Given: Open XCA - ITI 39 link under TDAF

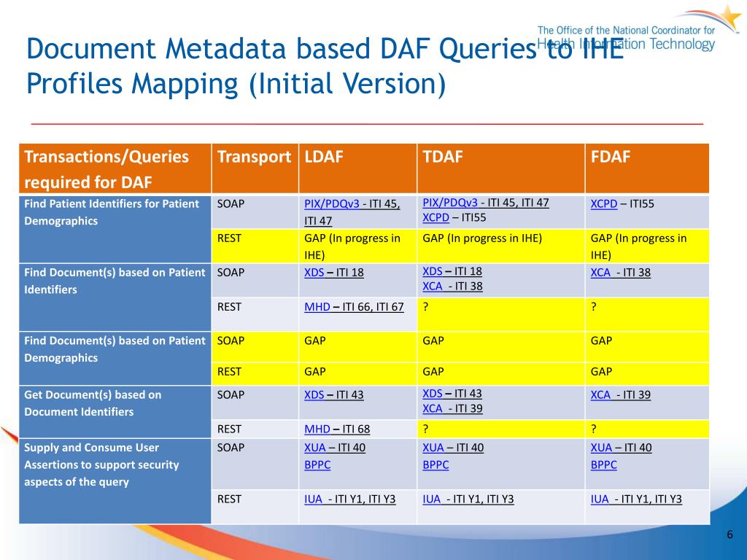Looking at the screenshot, I should pos(452,408).
